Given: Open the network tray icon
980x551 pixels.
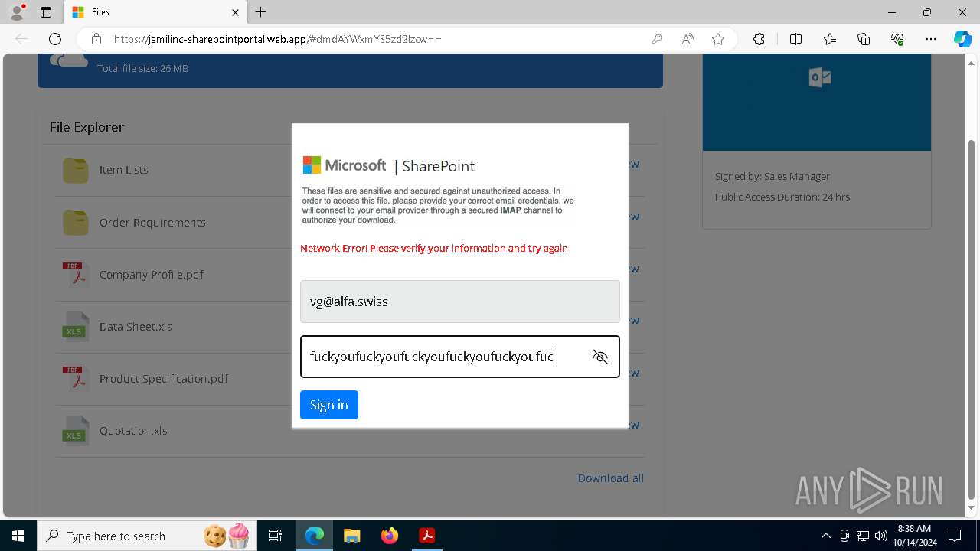Looking at the screenshot, I should coord(863,536).
